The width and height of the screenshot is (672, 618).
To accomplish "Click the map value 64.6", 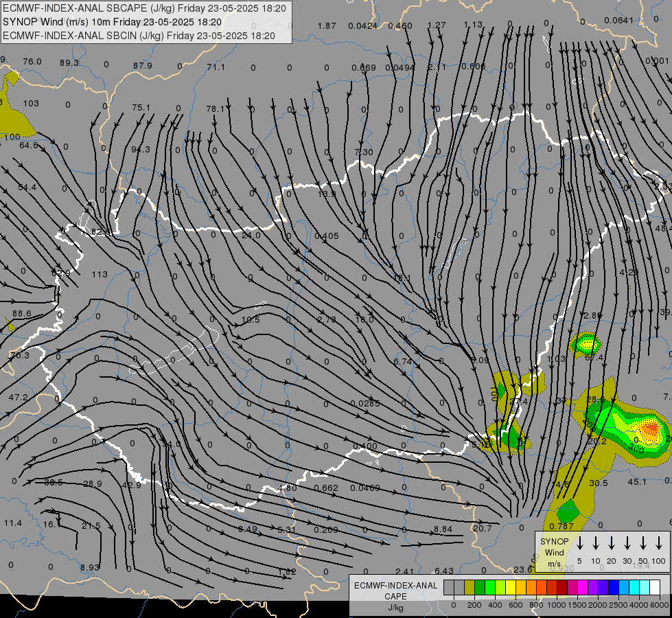I will point(29,146).
